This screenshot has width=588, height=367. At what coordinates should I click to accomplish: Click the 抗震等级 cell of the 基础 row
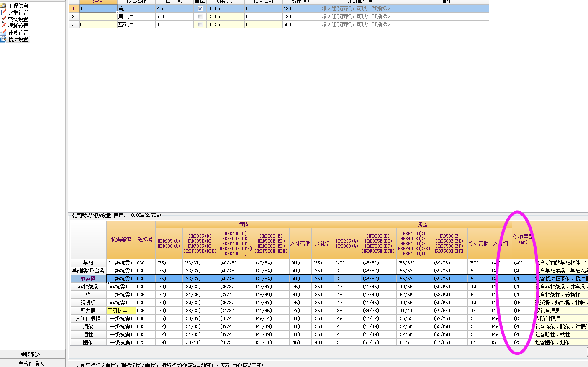pos(121,263)
